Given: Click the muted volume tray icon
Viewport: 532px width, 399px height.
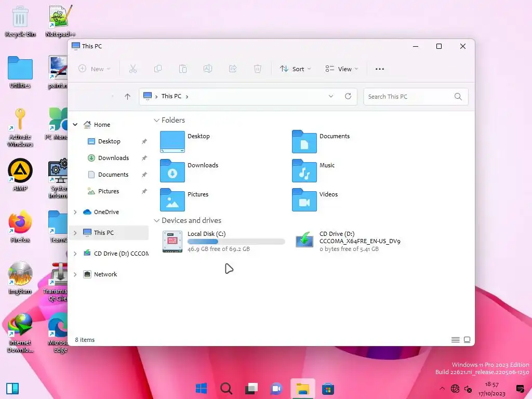Looking at the screenshot, I should (x=468, y=389).
